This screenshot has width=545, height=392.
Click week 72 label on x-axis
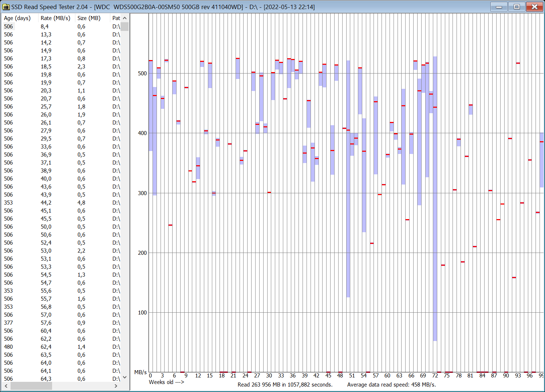coord(435,376)
